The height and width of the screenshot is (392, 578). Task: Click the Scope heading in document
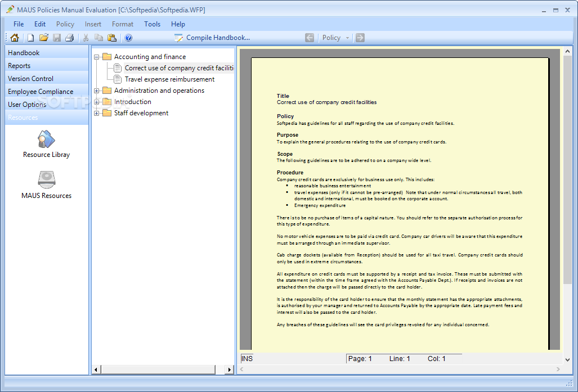[285, 154]
